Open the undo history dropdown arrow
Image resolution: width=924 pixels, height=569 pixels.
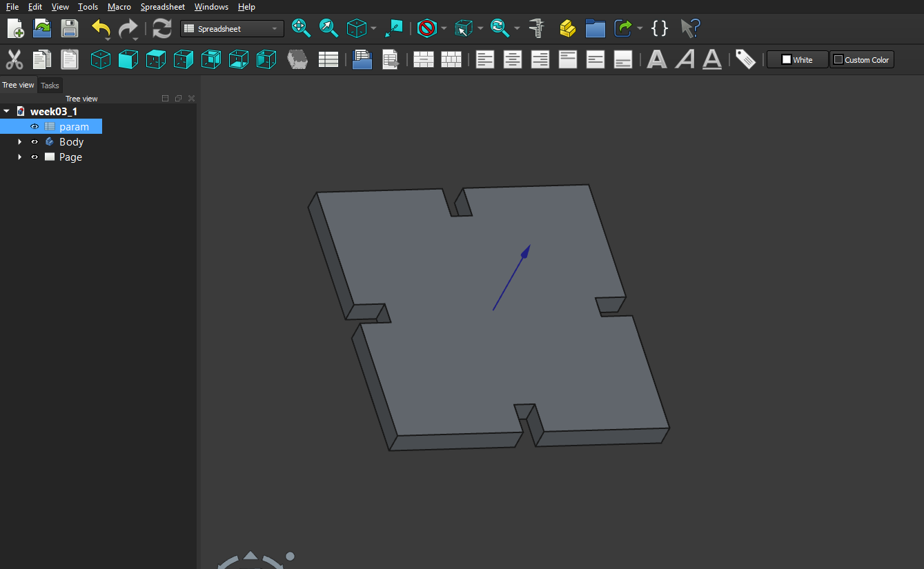[x=108, y=39]
